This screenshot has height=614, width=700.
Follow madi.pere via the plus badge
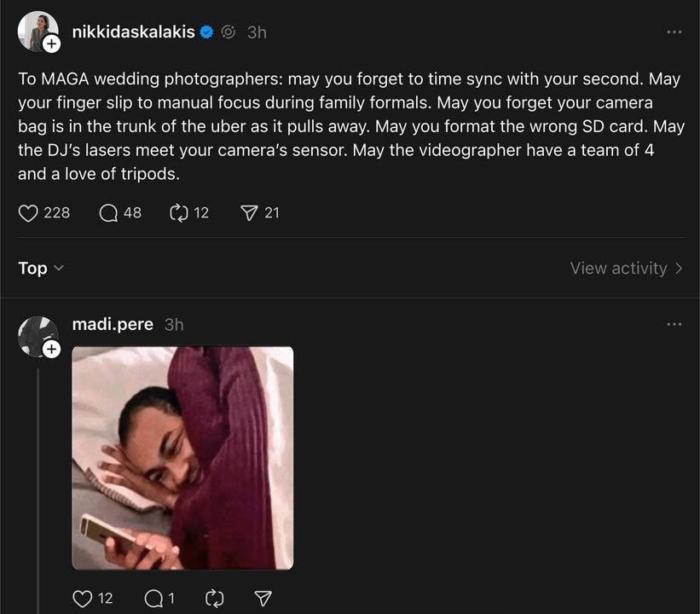click(51, 349)
